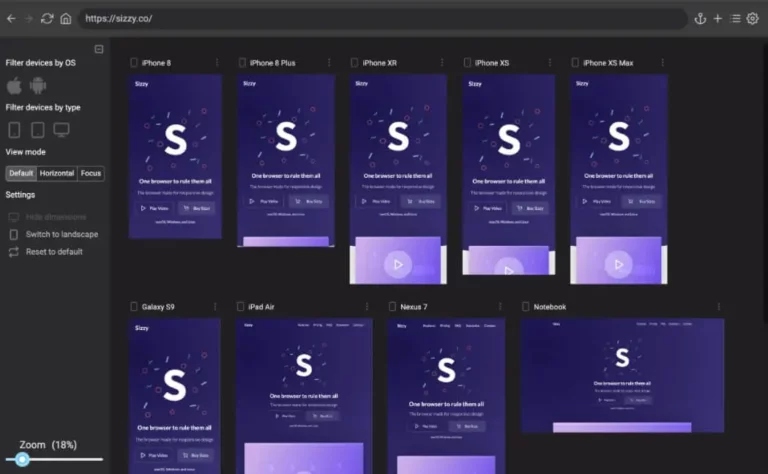The height and width of the screenshot is (474, 768).
Task: Click Sizzy logo in iPhone XR preview
Action: tap(361, 84)
